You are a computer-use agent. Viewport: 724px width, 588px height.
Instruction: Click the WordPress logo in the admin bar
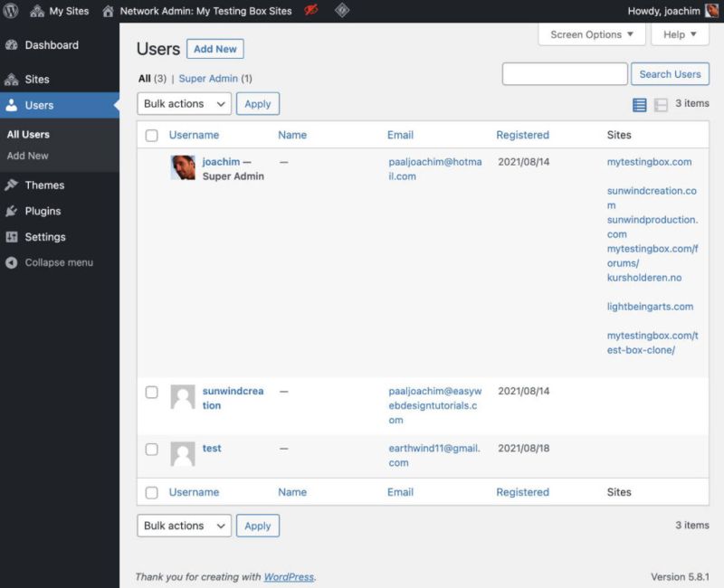coord(10,11)
